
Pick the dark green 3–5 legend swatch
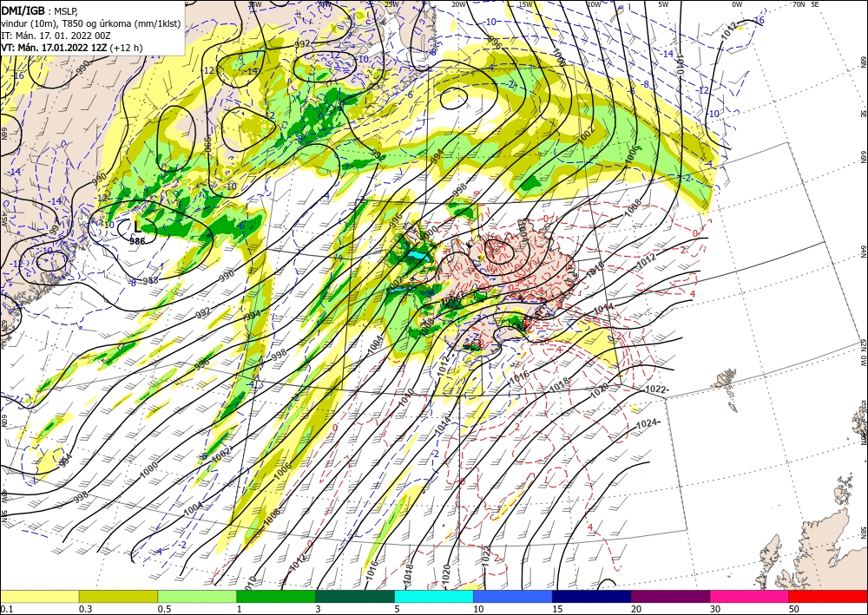(355, 596)
